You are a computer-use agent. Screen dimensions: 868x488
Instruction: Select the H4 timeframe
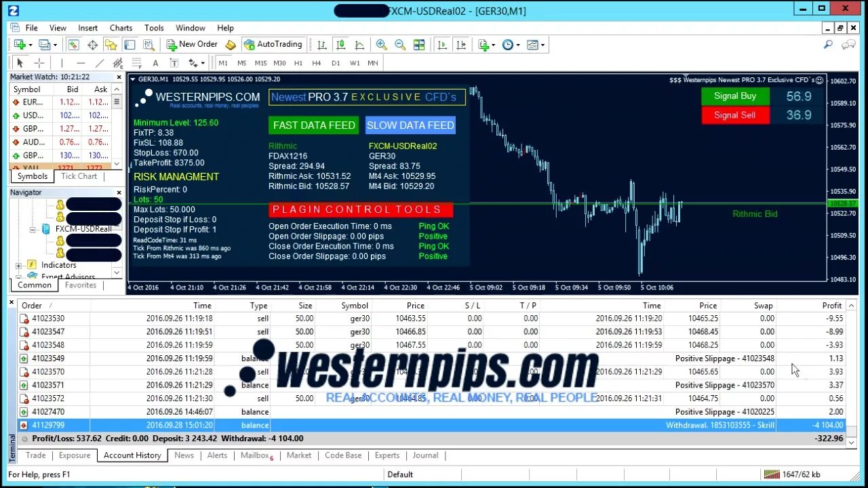click(317, 63)
